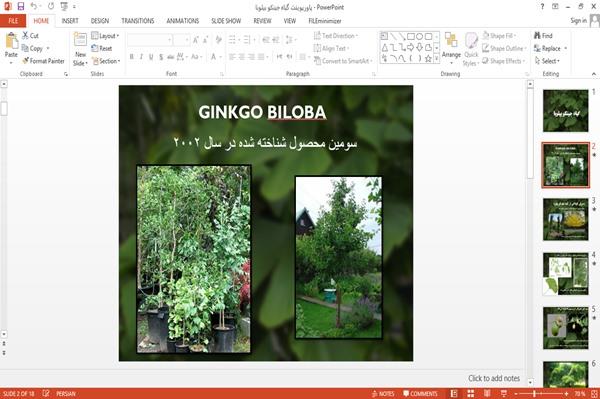Reset the slide layout

coord(102,48)
